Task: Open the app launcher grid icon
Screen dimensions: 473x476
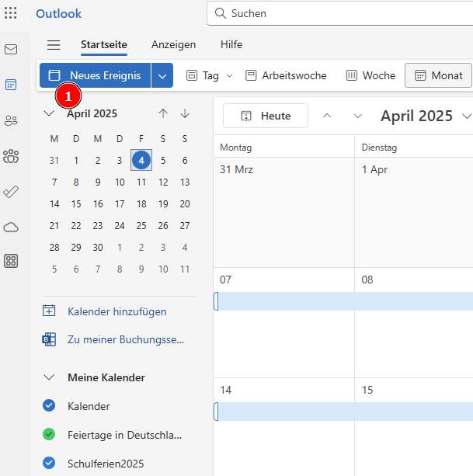Action: point(11,13)
